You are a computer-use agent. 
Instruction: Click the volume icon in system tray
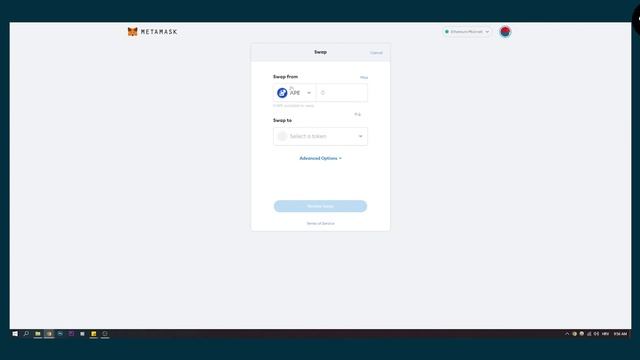[x=596, y=334]
